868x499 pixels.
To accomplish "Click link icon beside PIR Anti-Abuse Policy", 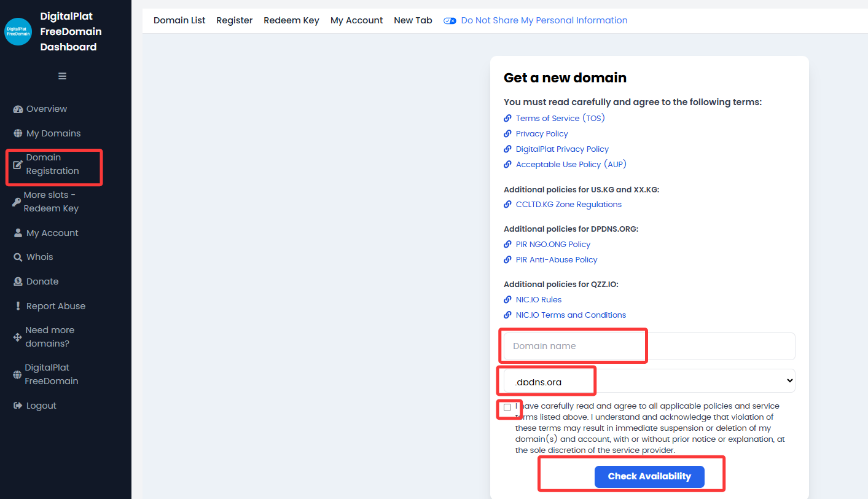I will pos(507,259).
